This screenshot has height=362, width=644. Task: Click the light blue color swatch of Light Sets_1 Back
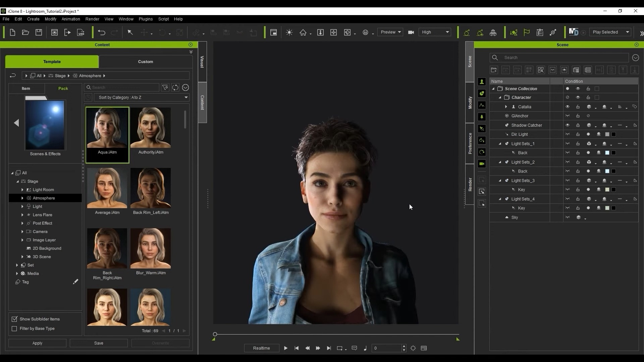607,153
